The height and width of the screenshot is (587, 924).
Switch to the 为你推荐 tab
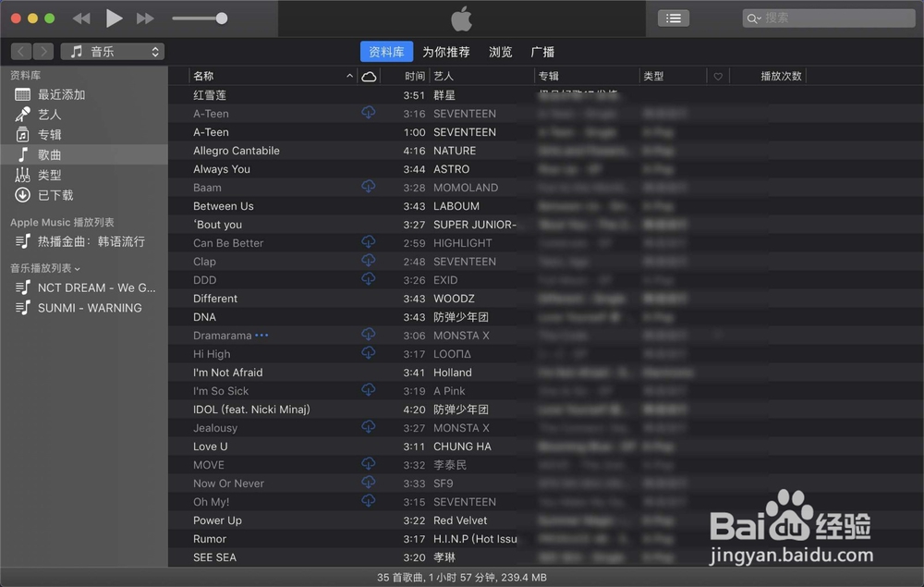tap(446, 52)
